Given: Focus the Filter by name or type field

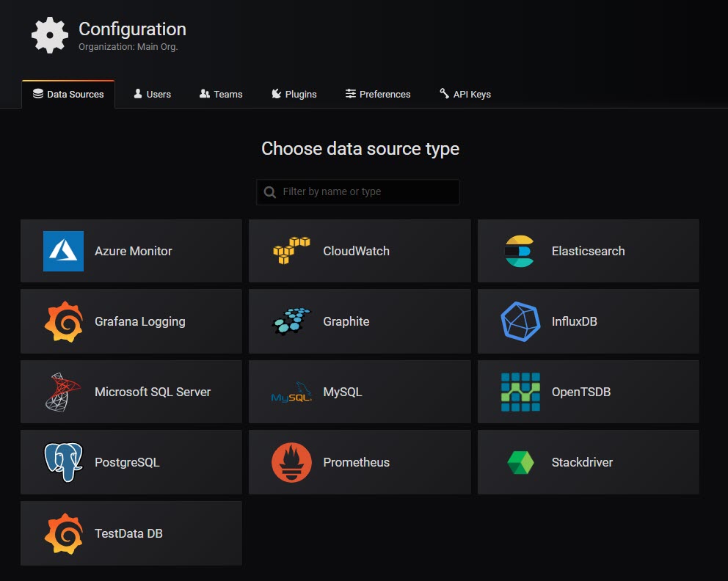Looking at the screenshot, I should 358,192.
